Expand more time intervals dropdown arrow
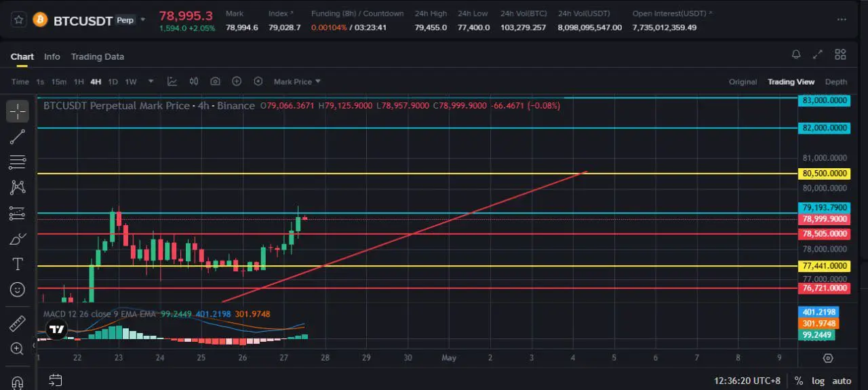The height and width of the screenshot is (390, 868). 151,81
